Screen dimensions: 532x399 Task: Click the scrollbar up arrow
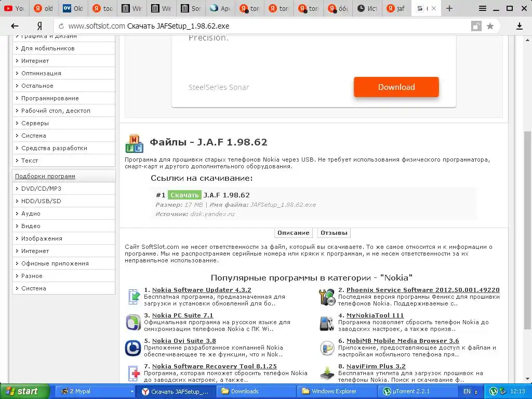[527, 39]
